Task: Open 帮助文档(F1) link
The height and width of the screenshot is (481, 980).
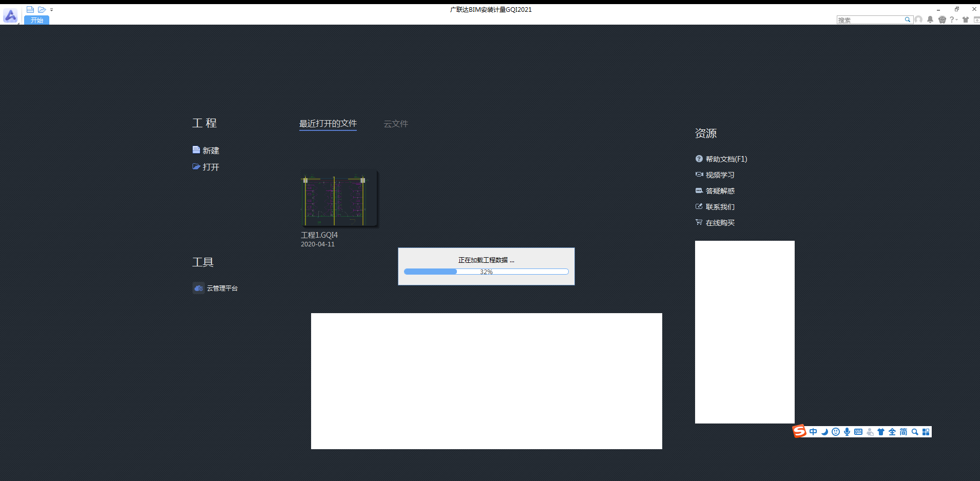Action: click(x=721, y=159)
